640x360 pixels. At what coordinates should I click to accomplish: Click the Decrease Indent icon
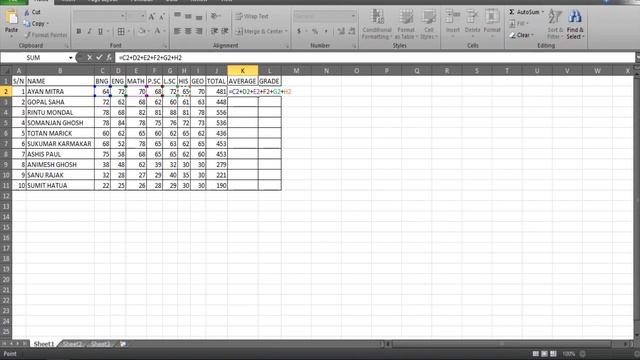click(x=214, y=31)
